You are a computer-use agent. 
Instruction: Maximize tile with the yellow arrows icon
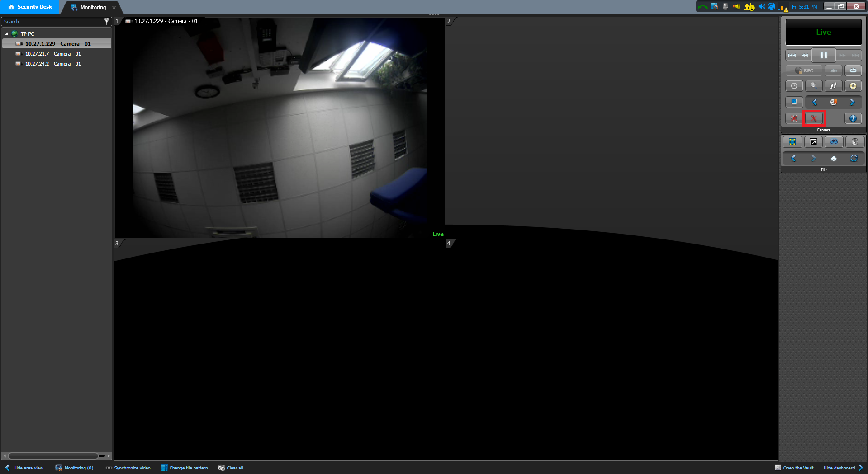[x=792, y=142]
